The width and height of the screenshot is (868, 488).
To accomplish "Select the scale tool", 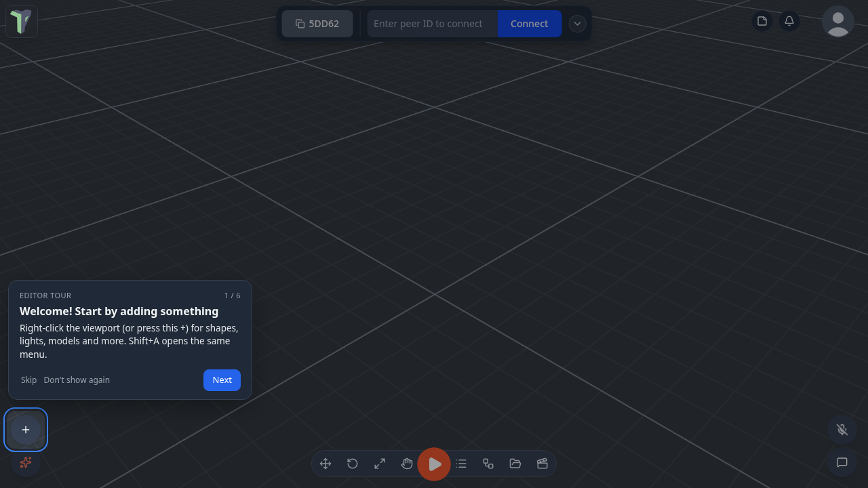I will pyautogui.click(x=380, y=464).
